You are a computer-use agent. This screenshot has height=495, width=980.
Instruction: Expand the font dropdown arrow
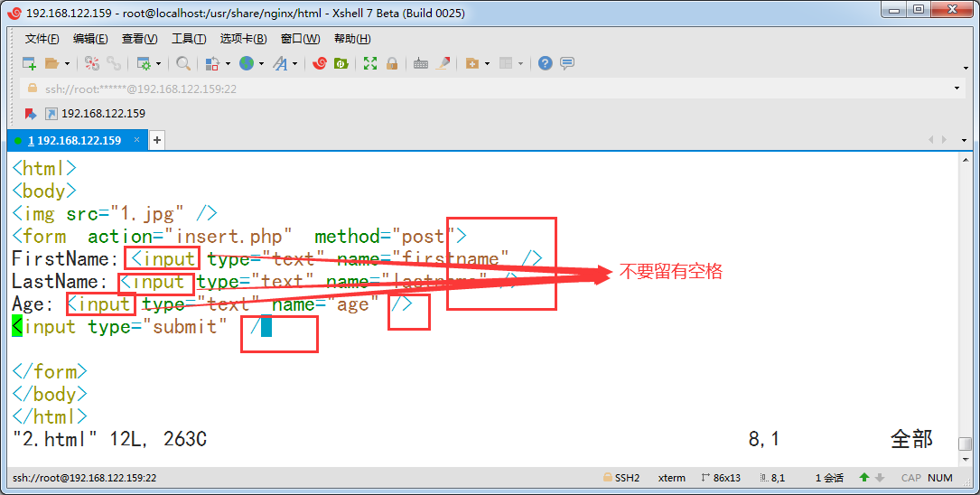click(x=295, y=64)
